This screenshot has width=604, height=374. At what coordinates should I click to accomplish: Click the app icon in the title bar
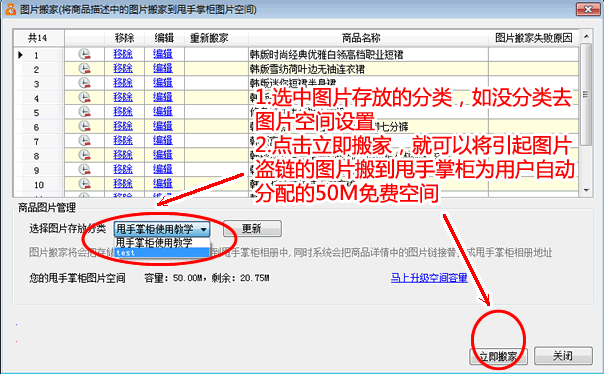pyautogui.click(x=10, y=9)
